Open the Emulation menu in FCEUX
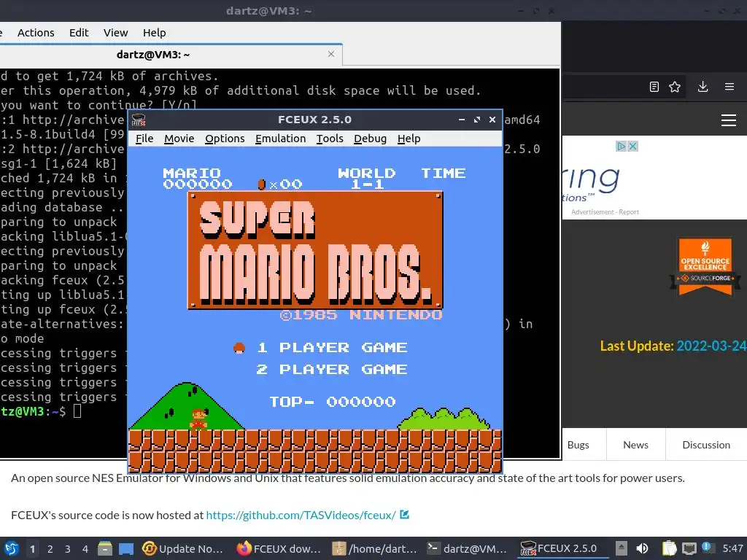The height and width of the screenshot is (560, 747). point(281,139)
